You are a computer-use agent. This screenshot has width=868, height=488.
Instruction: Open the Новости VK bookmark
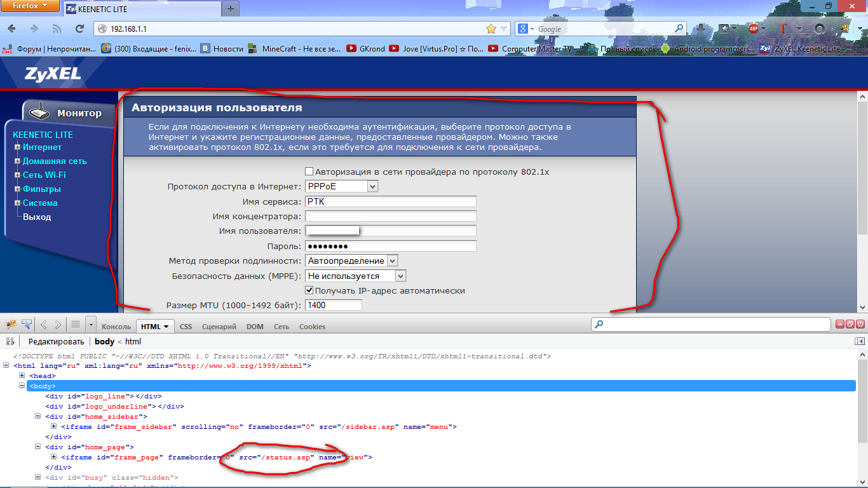click(222, 48)
